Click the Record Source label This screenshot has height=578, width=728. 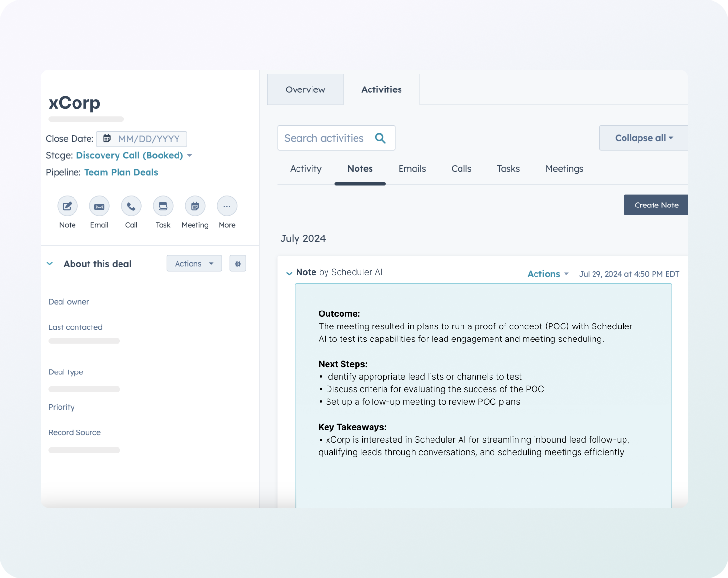(x=74, y=432)
